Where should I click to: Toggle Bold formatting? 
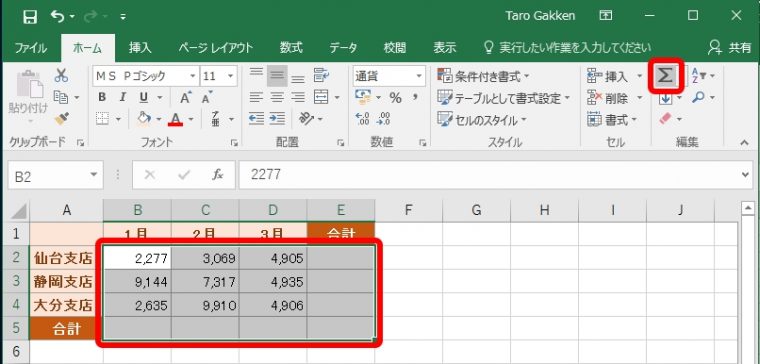[x=102, y=97]
